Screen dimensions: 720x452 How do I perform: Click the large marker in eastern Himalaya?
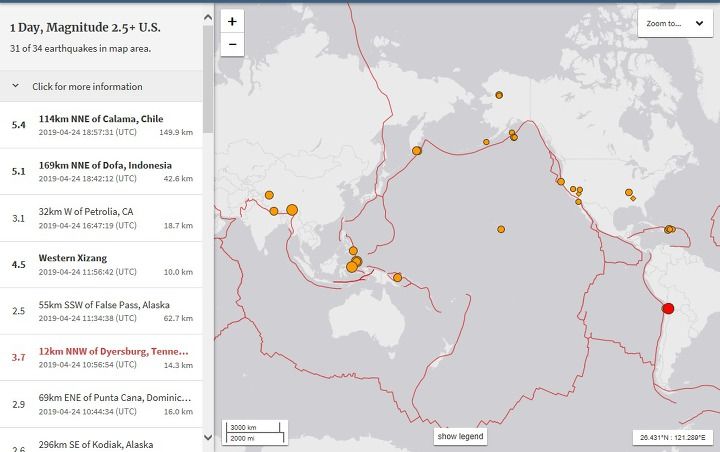point(292,210)
